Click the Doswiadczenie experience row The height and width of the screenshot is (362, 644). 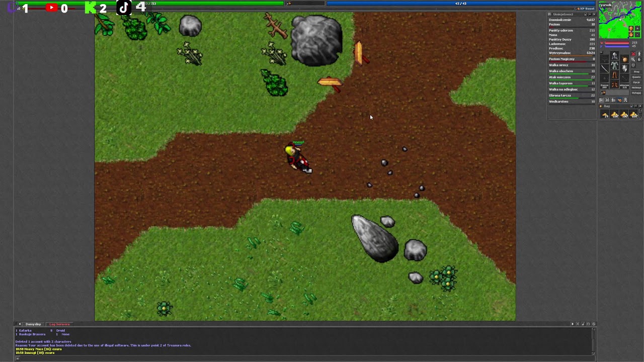(x=572, y=20)
